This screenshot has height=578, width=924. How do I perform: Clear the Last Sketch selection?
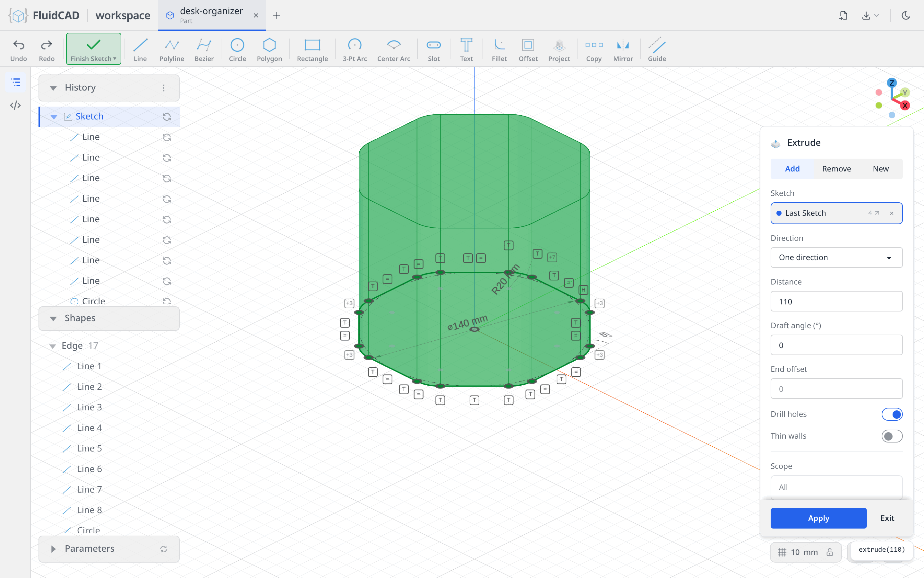click(892, 213)
